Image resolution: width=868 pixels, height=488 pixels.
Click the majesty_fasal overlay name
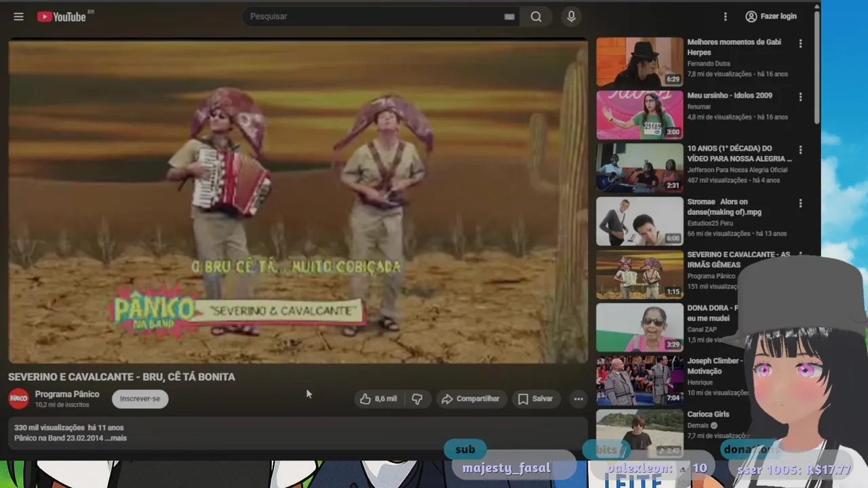point(507,468)
